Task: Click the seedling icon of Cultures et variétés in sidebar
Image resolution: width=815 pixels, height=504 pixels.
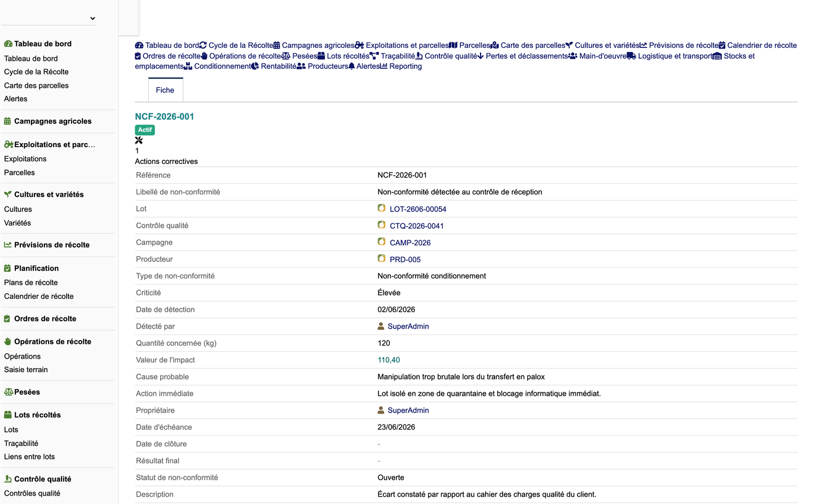Action: click(7, 194)
